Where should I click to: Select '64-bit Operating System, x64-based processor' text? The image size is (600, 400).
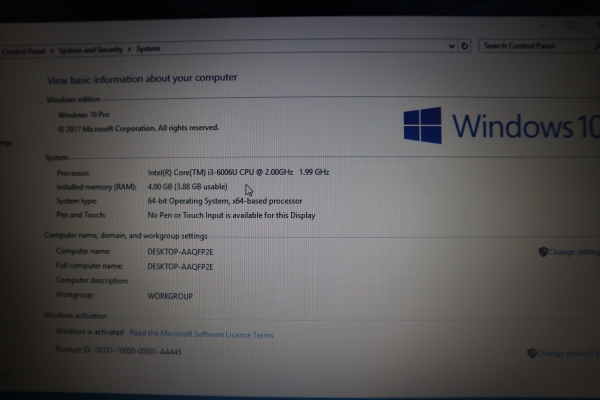(225, 201)
